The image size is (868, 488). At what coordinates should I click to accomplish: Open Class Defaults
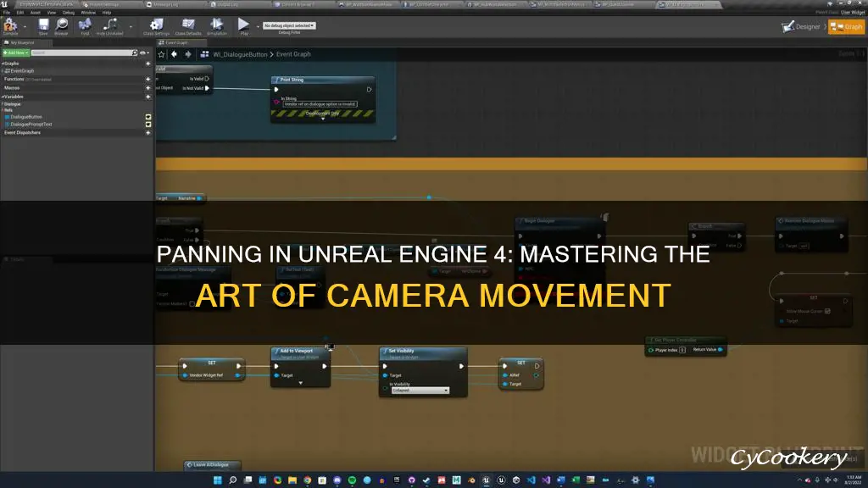(188, 25)
